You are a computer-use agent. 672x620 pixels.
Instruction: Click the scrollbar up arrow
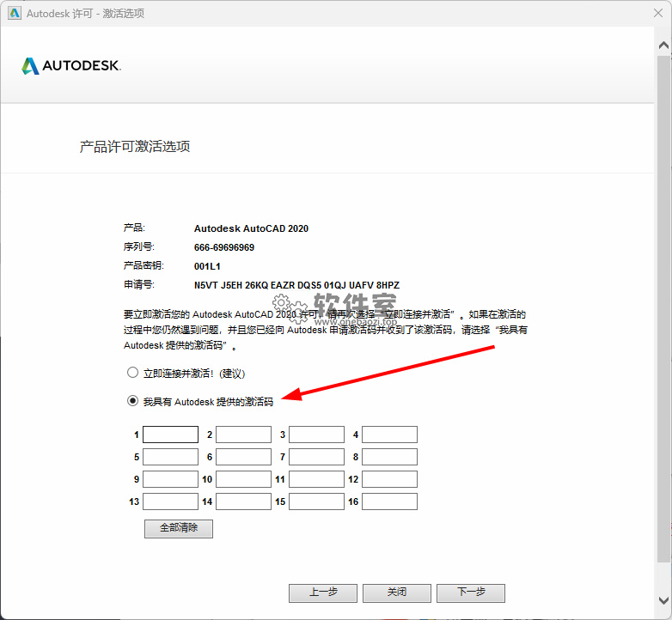click(x=663, y=45)
